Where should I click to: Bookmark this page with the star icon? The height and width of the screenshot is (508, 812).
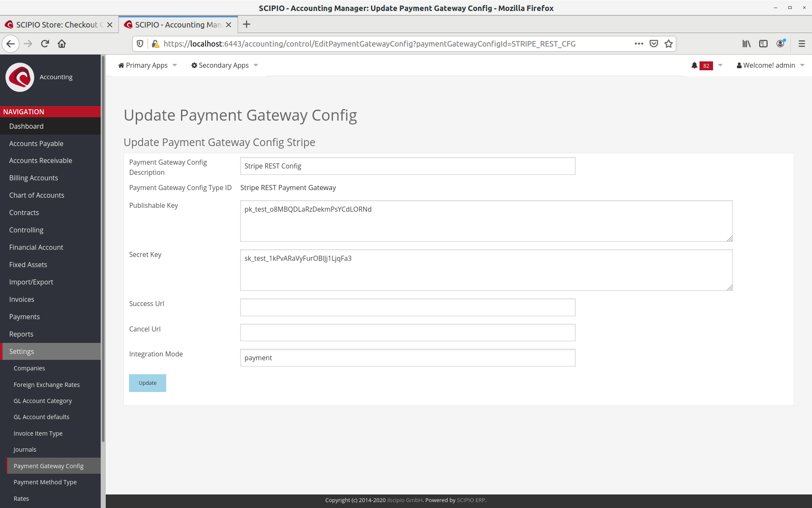(668, 44)
